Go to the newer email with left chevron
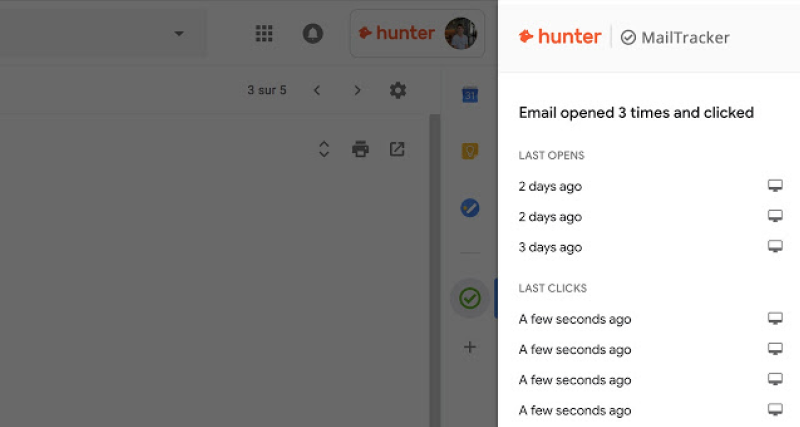This screenshot has height=427, width=800. [x=317, y=90]
